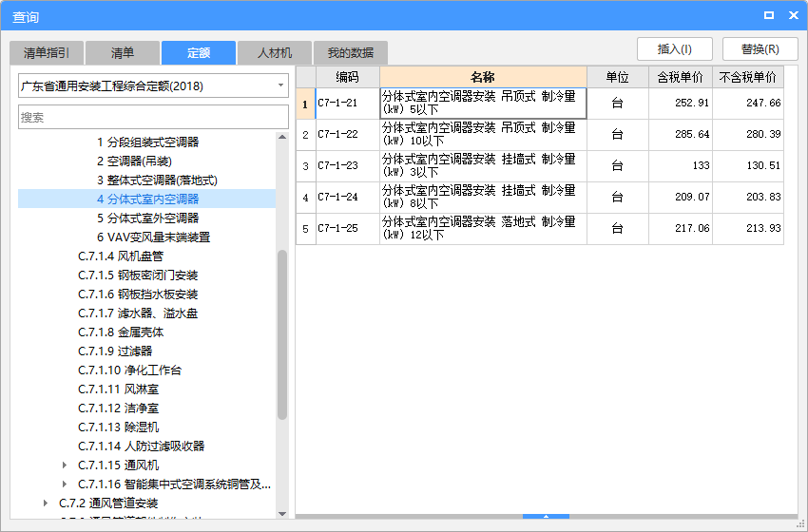Select the C.7.1.15 通风机 label
Image resolution: width=808 pixels, height=532 pixels.
coord(118,465)
